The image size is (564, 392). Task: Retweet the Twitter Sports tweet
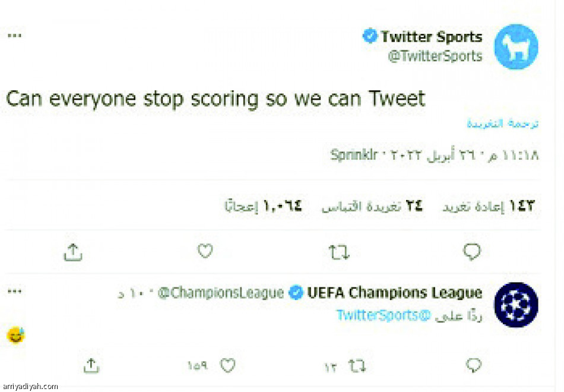click(x=339, y=253)
